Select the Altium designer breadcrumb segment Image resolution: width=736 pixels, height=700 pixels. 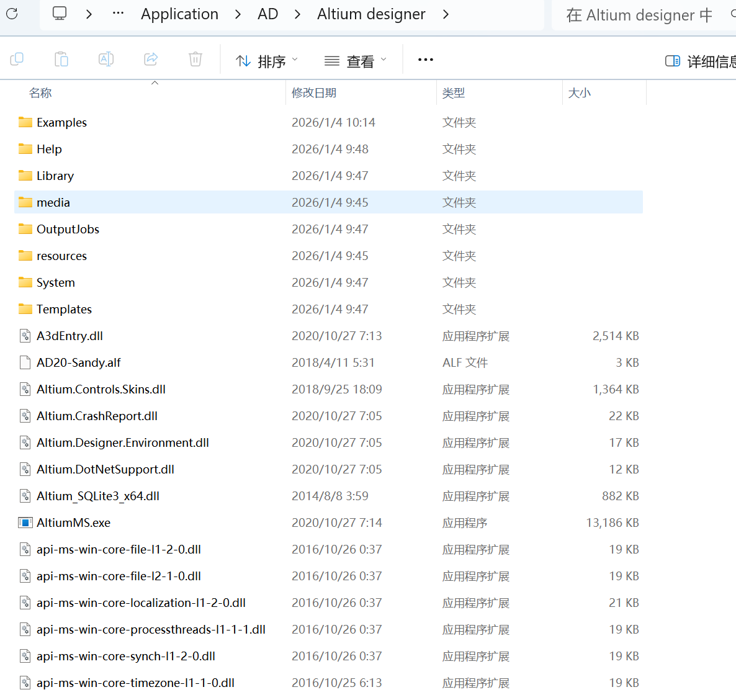(x=371, y=14)
